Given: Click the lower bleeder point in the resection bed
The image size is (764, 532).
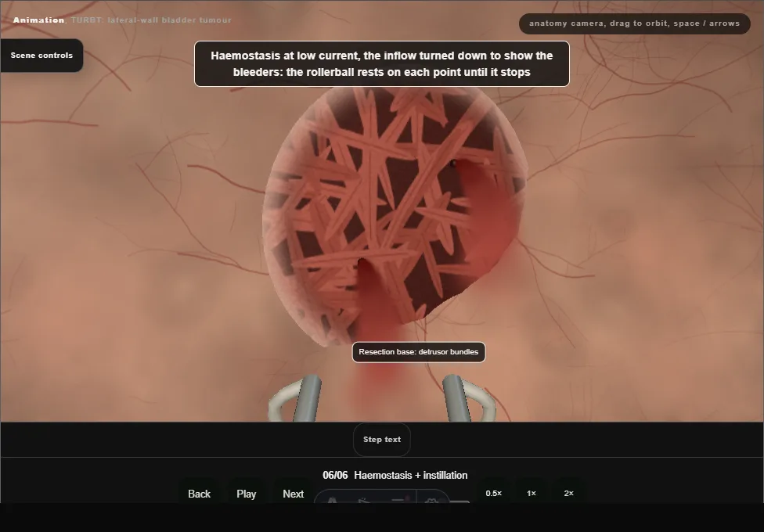Looking at the screenshot, I should (362, 263).
